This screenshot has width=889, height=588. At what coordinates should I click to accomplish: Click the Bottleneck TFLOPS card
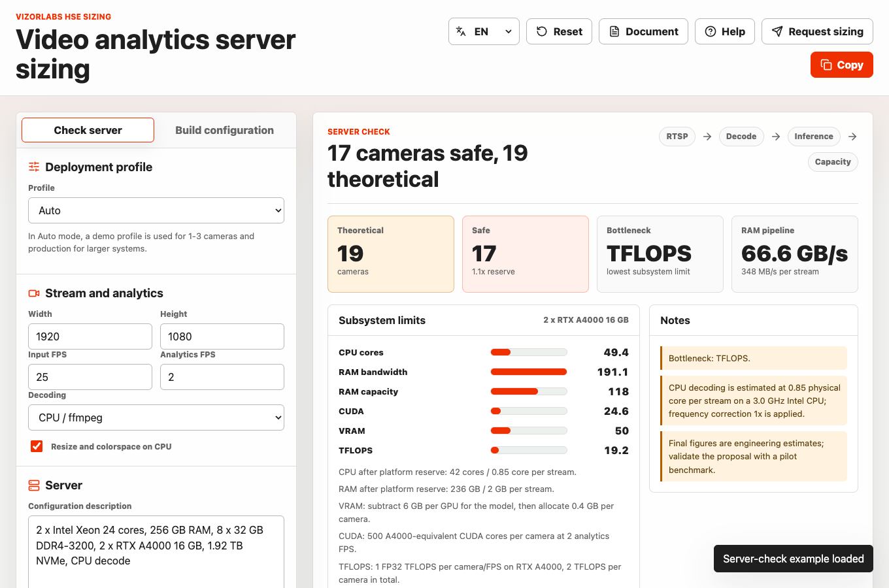(660, 254)
